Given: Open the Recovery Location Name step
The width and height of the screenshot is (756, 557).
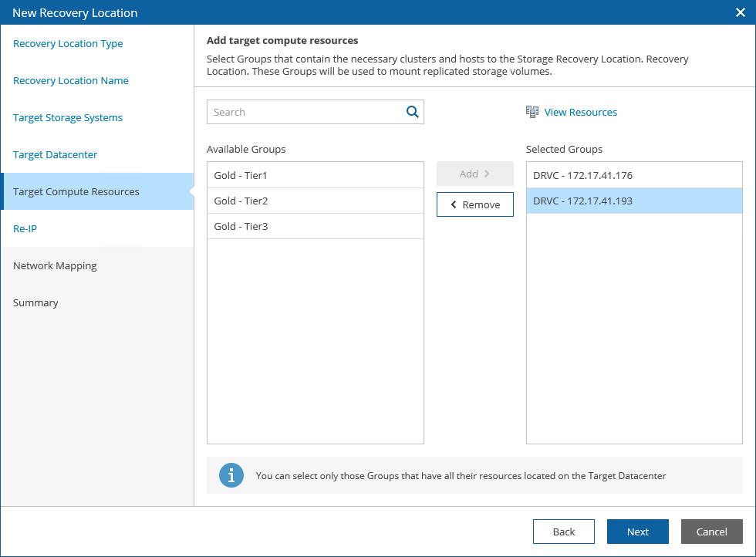Looking at the screenshot, I should click(71, 81).
